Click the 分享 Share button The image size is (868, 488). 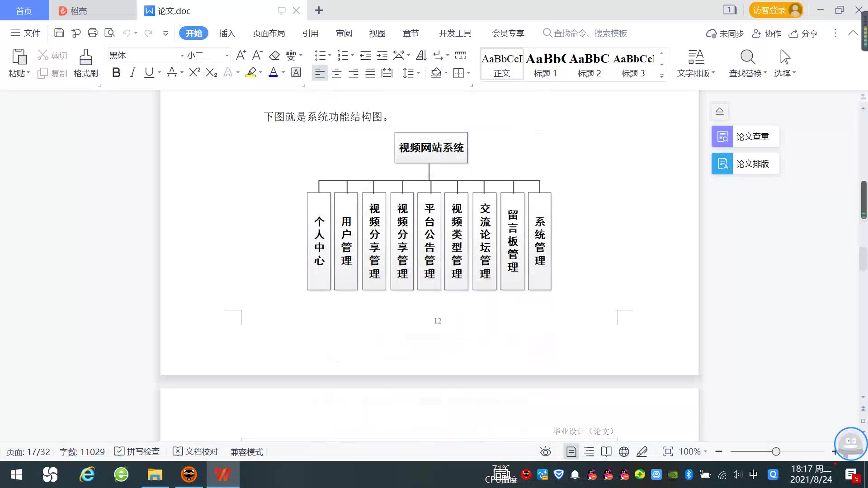click(x=803, y=33)
